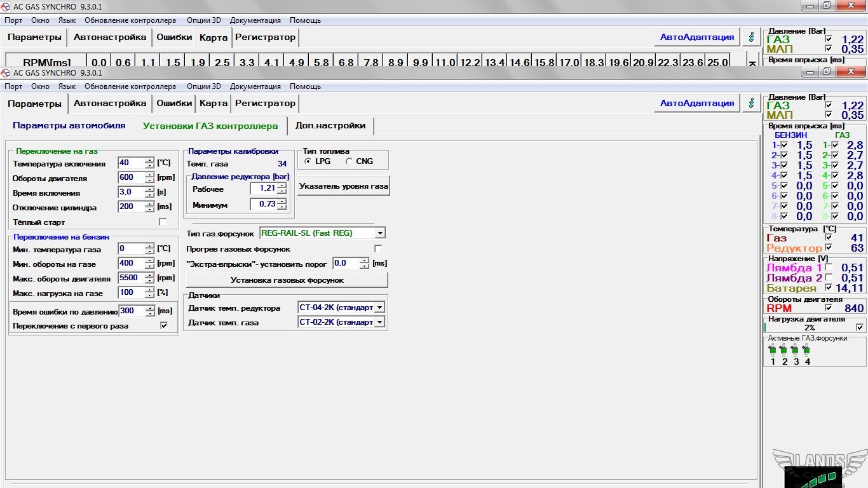Open the Тип газ.форсунок dropdown
This screenshot has height=488, width=868.
(x=380, y=233)
